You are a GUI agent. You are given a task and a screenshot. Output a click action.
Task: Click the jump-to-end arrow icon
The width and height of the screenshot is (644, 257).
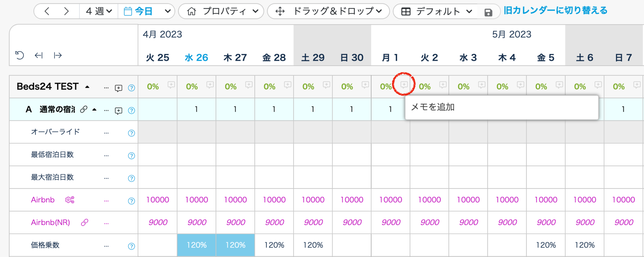click(x=58, y=55)
